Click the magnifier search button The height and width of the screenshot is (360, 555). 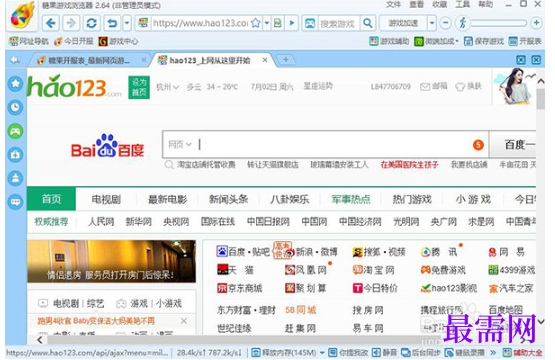point(368,23)
